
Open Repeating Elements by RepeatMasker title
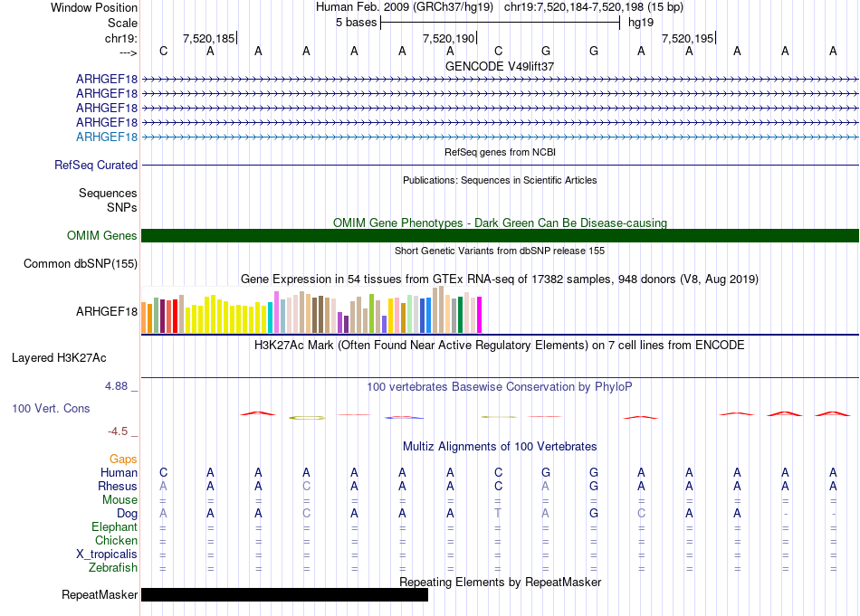point(500,582)
